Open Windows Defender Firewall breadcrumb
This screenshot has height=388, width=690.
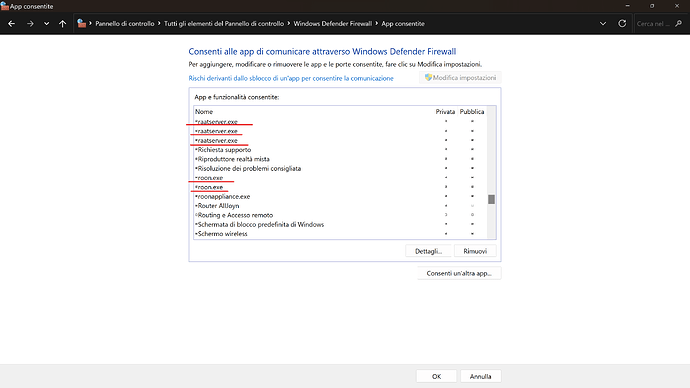click(x=333, y=24)
